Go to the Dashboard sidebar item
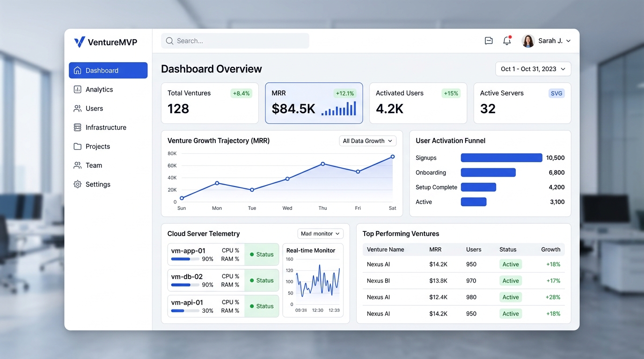644x359 pixels. coord(108,71)
